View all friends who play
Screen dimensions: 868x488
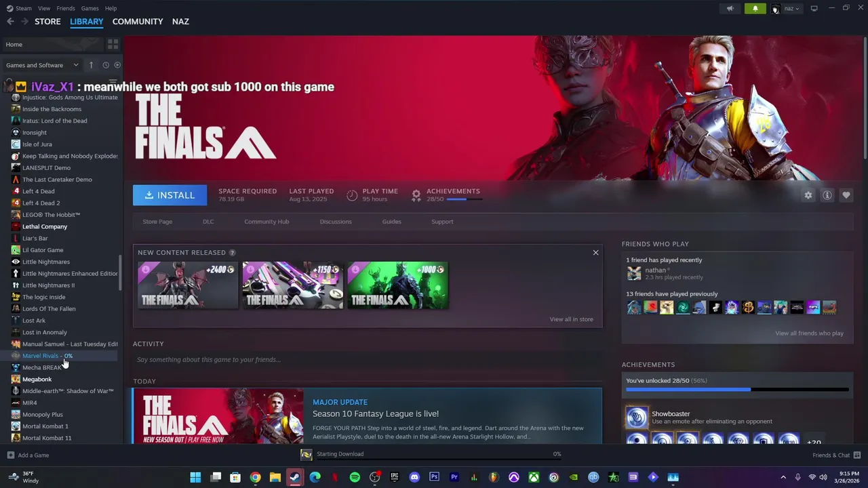click(809, 333)
